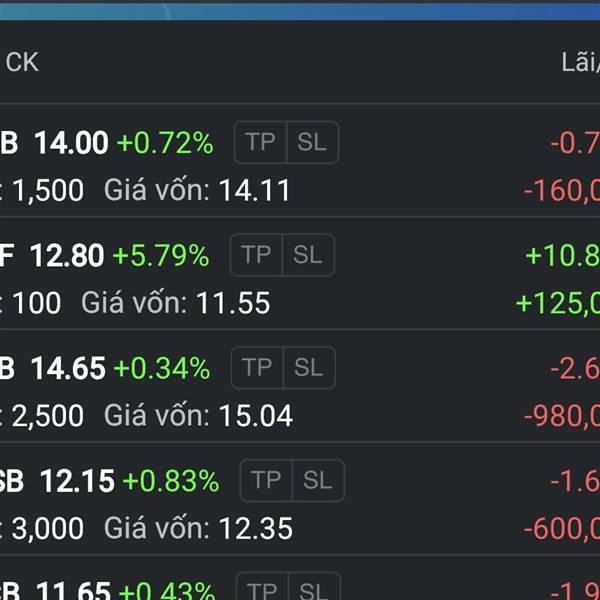Click the -980,0 loss amount

point(560,416)
